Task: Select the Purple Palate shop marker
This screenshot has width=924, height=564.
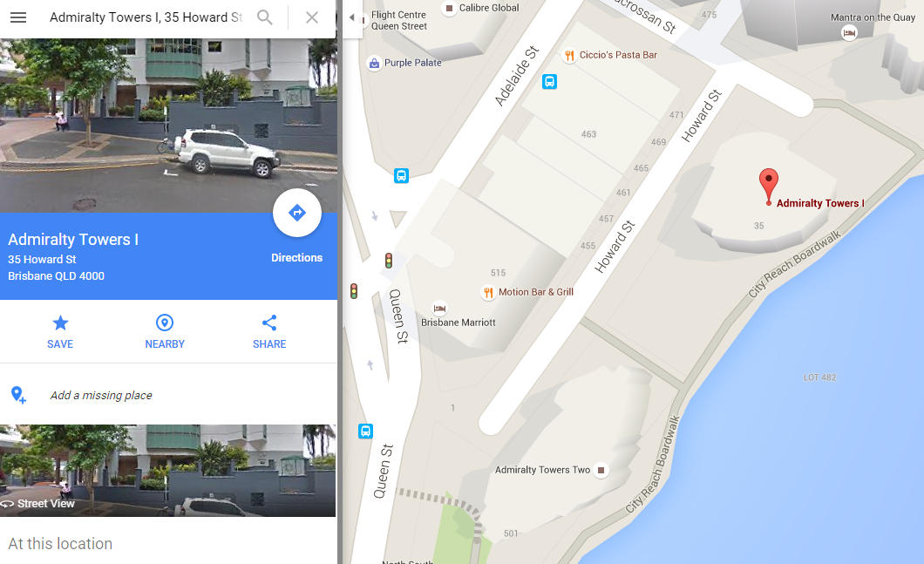Action: [374, 63]
